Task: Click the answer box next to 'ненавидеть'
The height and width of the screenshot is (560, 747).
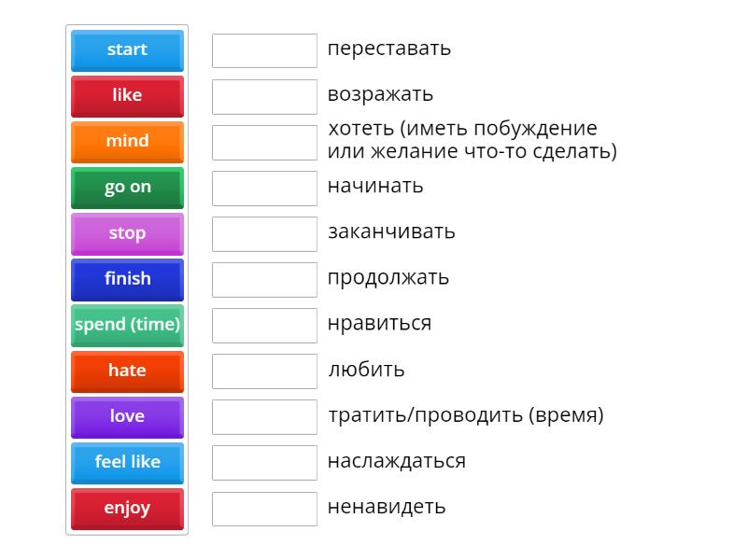Action: (x=264, y=509)
